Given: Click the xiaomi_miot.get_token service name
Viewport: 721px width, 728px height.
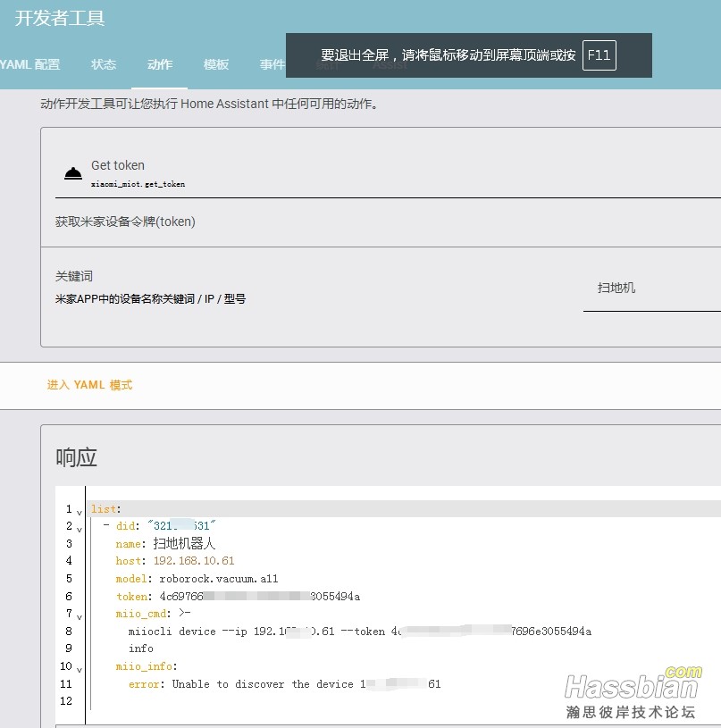Looking at the screenshot, I should pos(138,184).
